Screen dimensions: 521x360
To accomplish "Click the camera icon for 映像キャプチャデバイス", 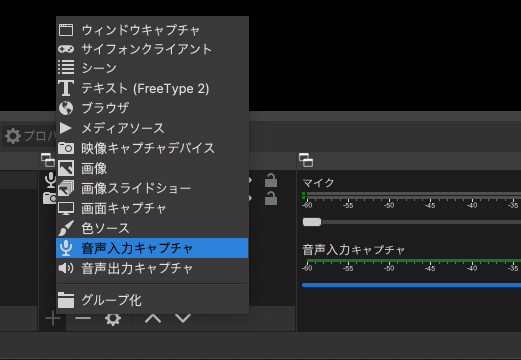I will [66, 148].
